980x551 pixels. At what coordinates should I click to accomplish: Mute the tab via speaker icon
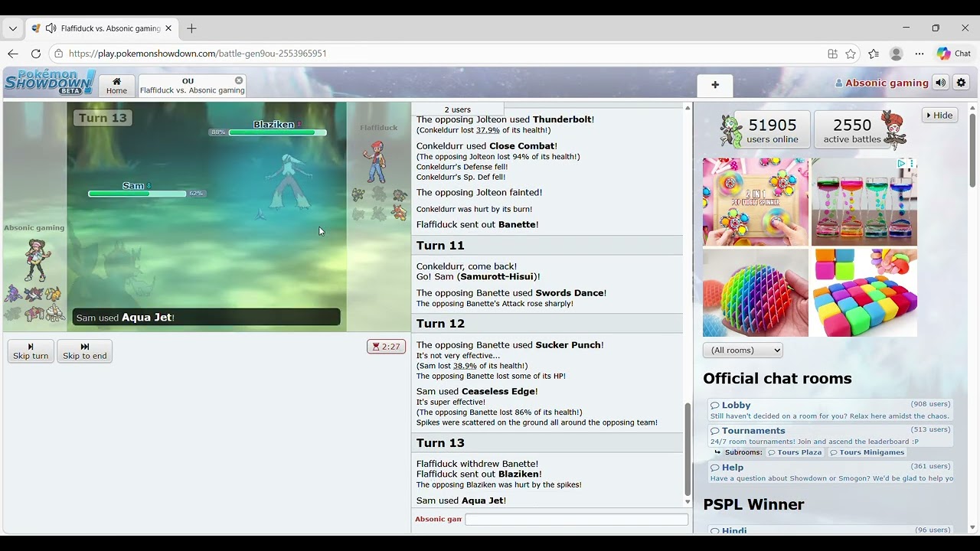point(51,28)
